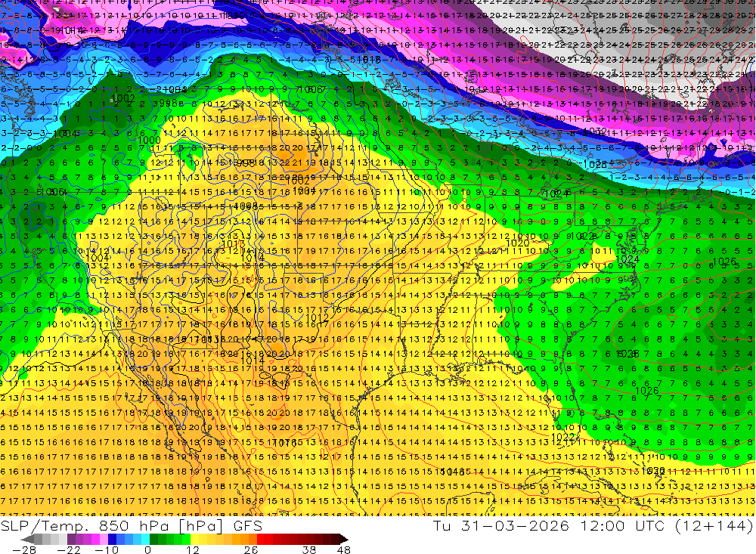Click the '1028' isobar label on the map
756x554 pixels.
(x=594, y=164)
